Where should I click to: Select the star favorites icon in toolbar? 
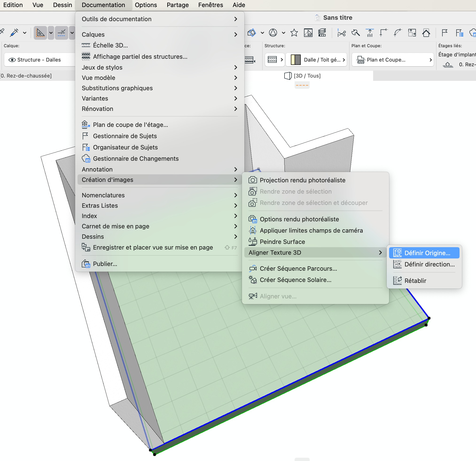tap(294, 33)
